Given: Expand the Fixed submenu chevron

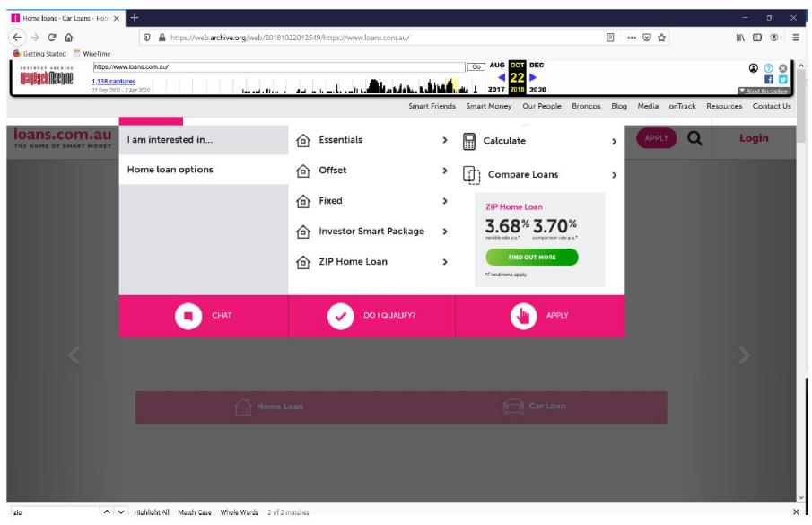Looking at the screenshot, I should click(445, 201).
